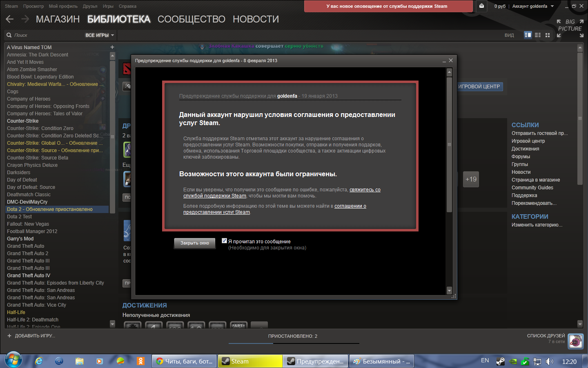Go forward with the right arrow icon
The image size is (588, 368).
coord(25,19)
